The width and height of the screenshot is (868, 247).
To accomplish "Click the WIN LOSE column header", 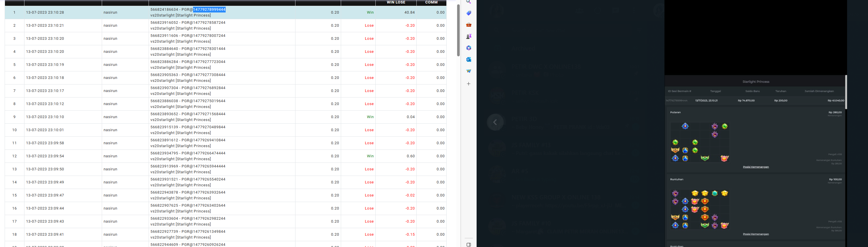I will pyautogui.click(x=396, y=2).
